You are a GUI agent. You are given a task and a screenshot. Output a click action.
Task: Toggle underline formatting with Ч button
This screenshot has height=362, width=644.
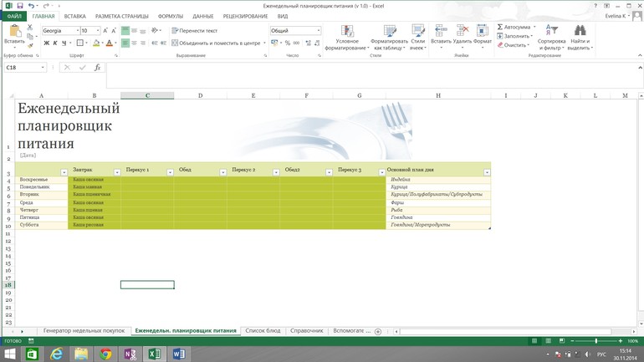coord(65,43)
